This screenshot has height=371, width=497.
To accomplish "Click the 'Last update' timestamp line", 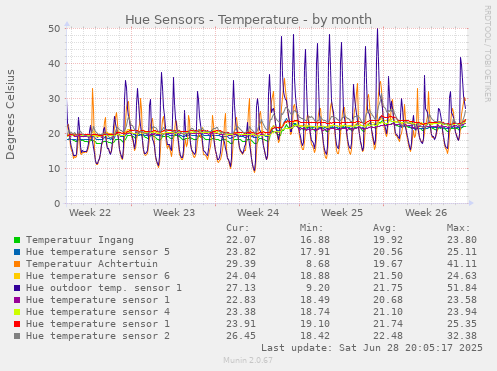I will click(372, 348).
